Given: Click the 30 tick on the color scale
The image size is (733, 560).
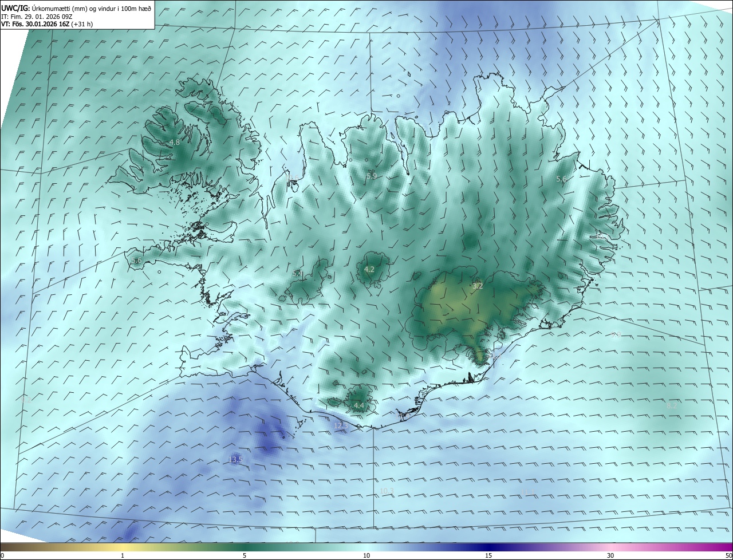Looking at the screenshot, I should pos(610,555).
